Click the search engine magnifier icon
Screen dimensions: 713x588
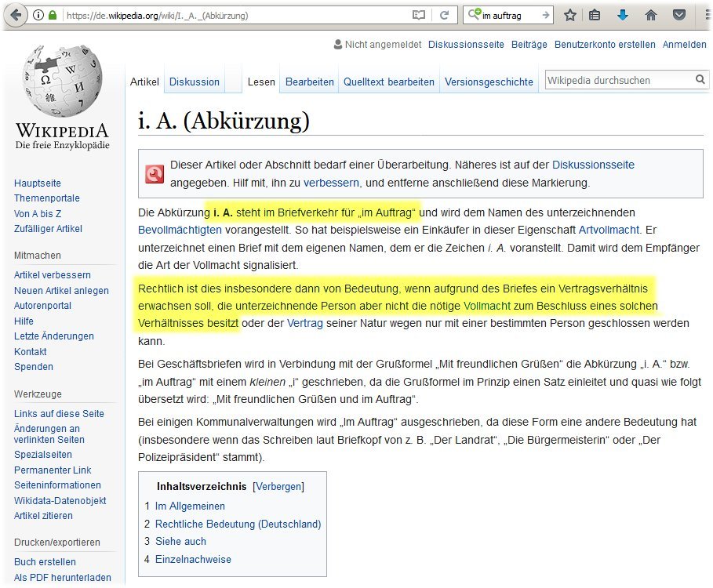point(475,15)
